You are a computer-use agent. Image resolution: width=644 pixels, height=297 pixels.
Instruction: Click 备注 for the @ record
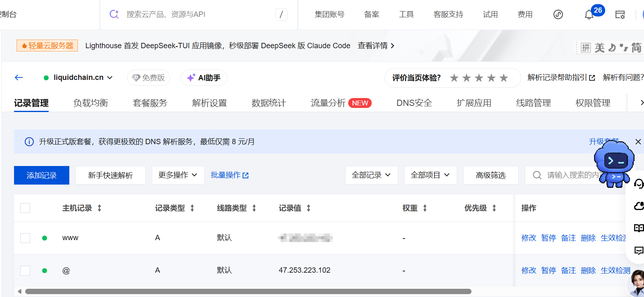pyautogui.click(x=569, y=270)
